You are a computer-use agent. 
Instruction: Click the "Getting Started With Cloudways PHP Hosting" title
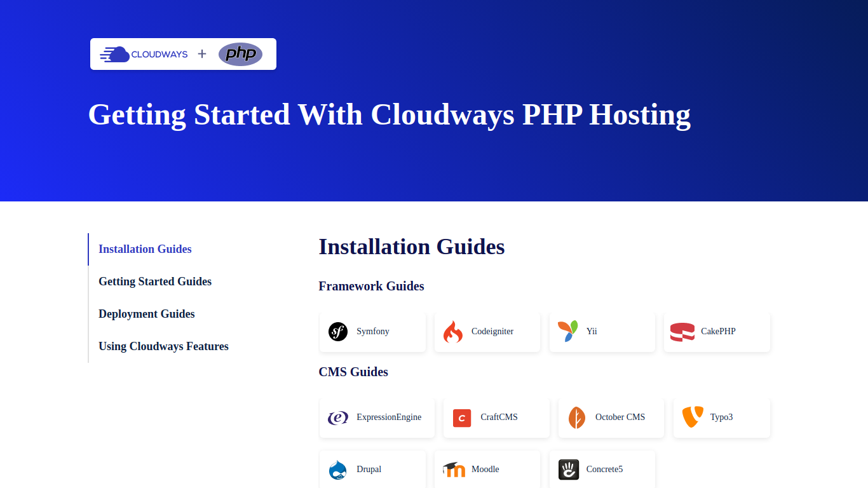pos(390,115)
